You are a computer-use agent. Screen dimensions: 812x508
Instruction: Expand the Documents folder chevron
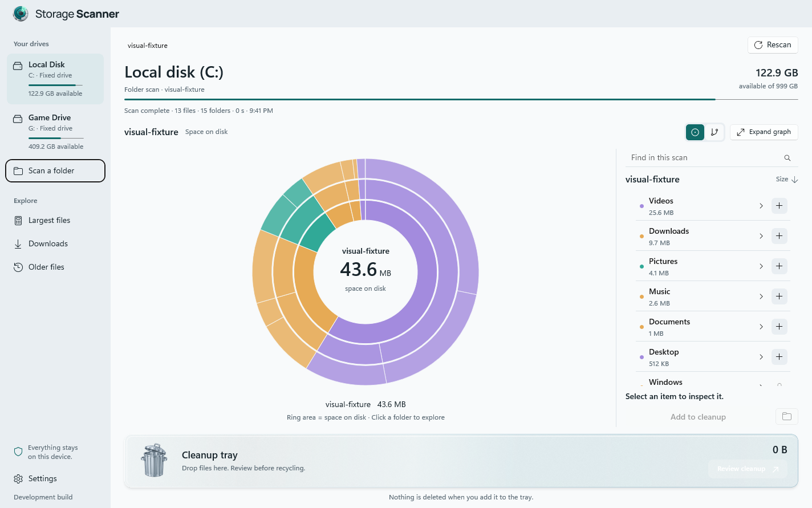pos(761,327)
